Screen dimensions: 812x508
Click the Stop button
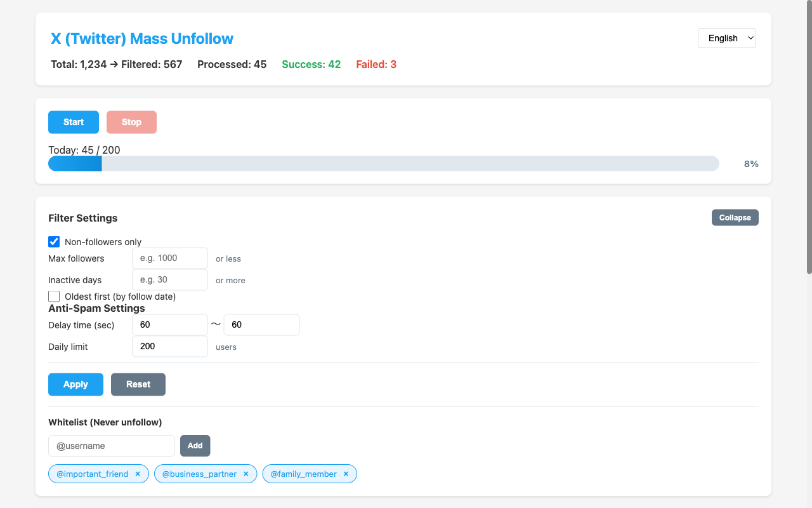tap(131, 122)
